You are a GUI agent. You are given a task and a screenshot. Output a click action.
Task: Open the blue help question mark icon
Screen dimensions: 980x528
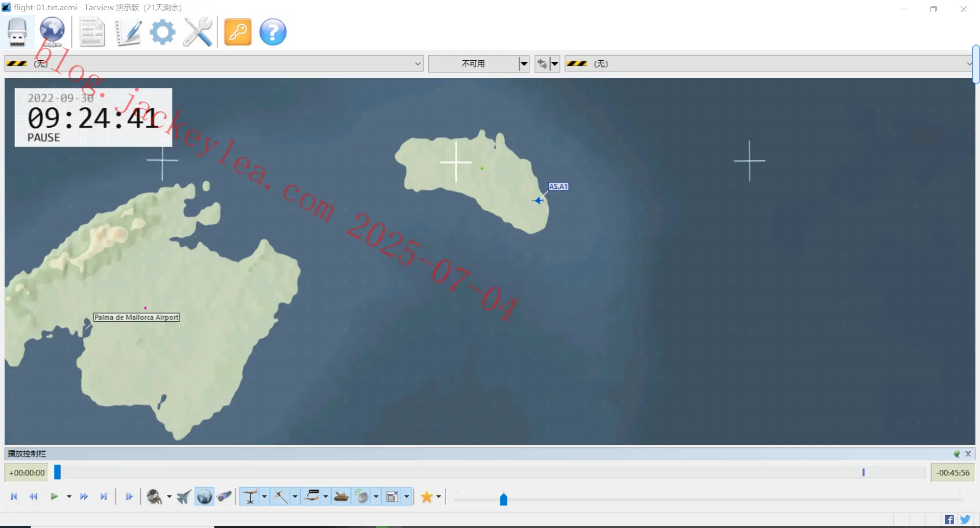click(273, 32)
